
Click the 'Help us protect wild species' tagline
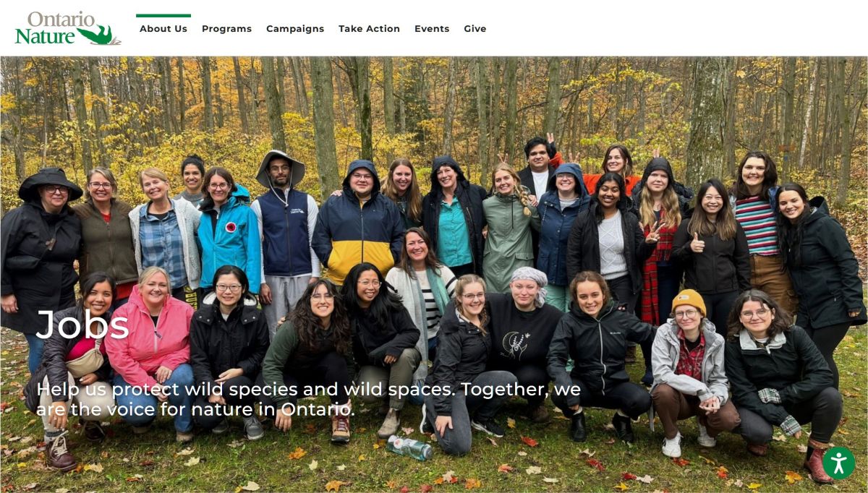click(x=309, y=399)
